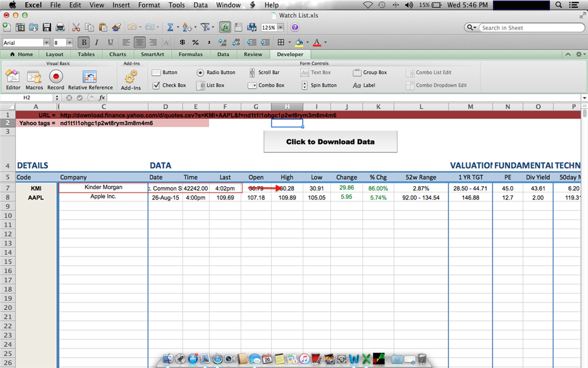
Task: Open the zoom 125% dropdown
Action: 280,28
